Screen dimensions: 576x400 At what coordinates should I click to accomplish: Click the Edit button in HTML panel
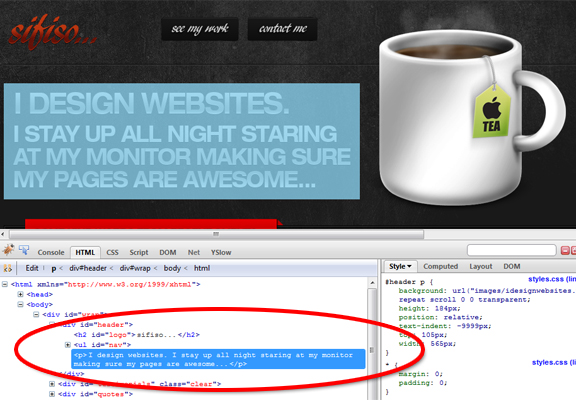tap(32, 268)
